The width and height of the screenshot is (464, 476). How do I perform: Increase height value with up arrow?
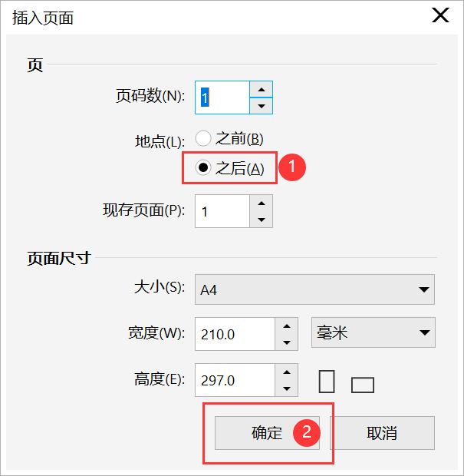click(x=286, y=372)
